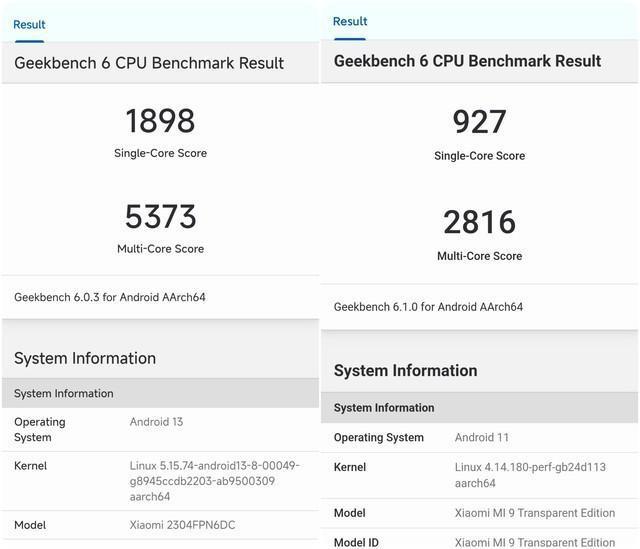Click the Model ID row value

point(535,542)
